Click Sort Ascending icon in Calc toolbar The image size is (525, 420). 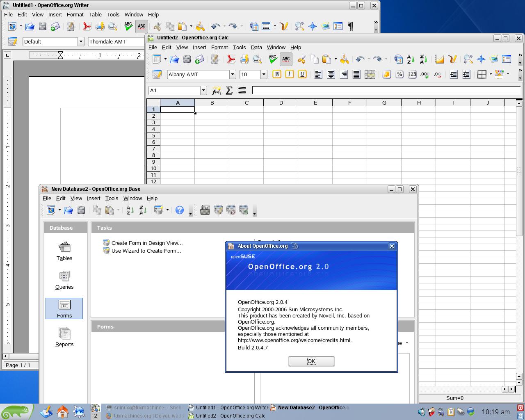tap(411, 59)
